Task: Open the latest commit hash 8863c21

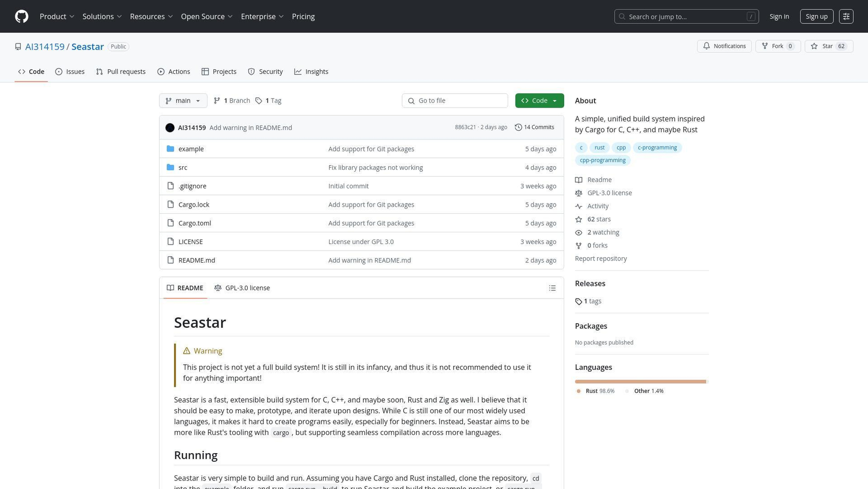Action: [465, 127]
